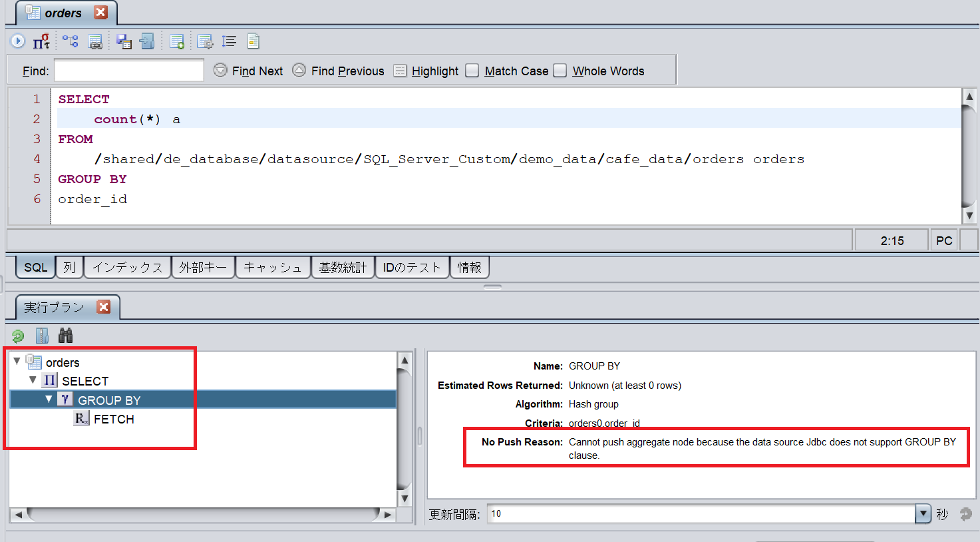Click the Find Next radio button
The image size is (980, 542).
(220, 70)
